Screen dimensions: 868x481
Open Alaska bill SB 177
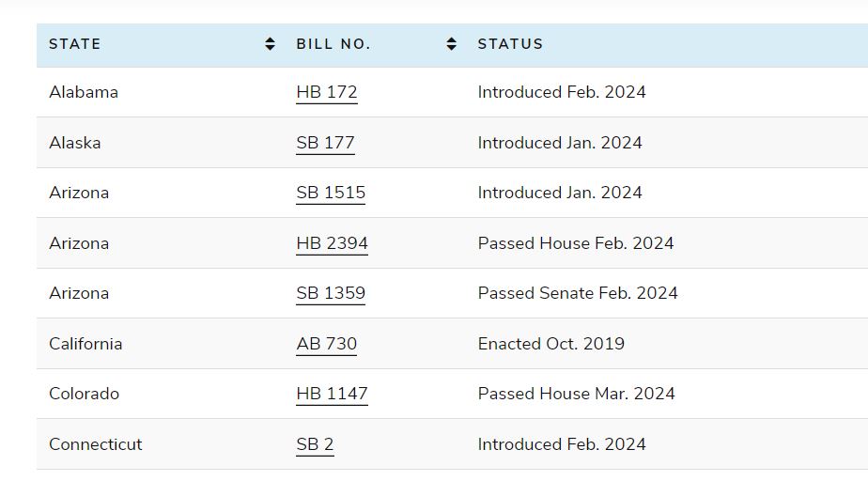click(325, 143)
